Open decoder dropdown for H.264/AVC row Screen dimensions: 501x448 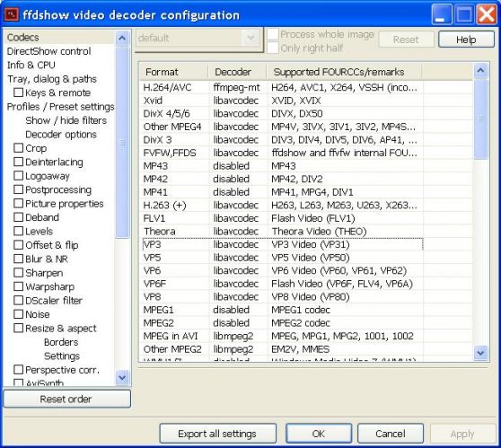(236, 87)
